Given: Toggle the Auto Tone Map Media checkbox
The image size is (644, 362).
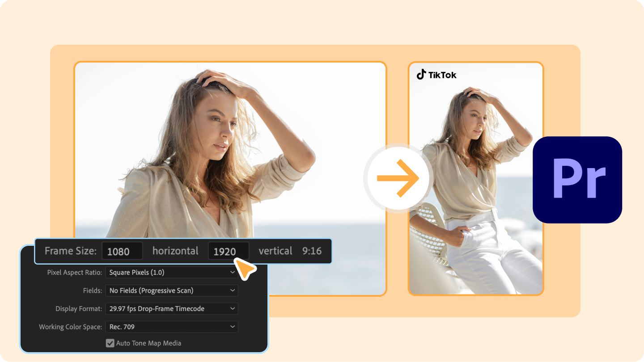Looking at the screenshot, I should point(110,343).
